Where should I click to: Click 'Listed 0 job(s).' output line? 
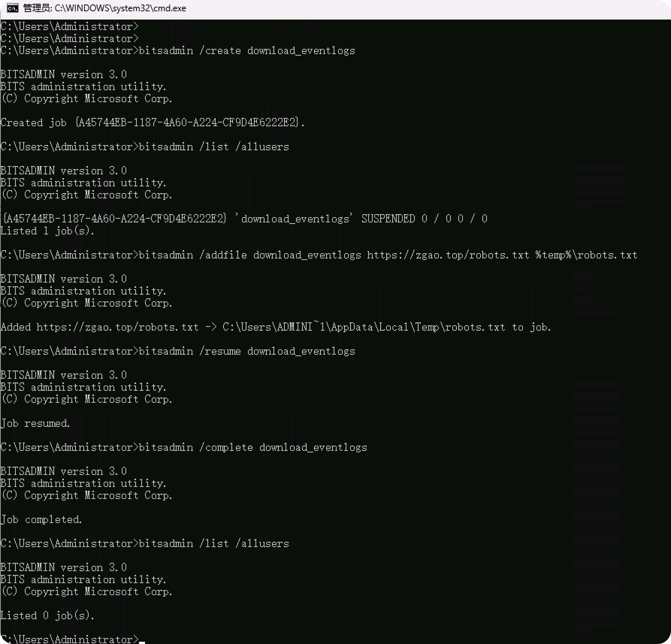(47, 615)
